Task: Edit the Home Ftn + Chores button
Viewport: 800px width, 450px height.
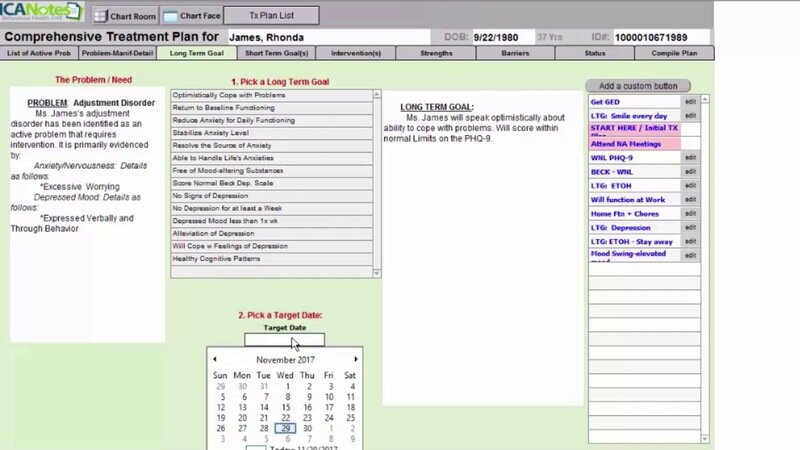Action: click(x=690, y=214)
